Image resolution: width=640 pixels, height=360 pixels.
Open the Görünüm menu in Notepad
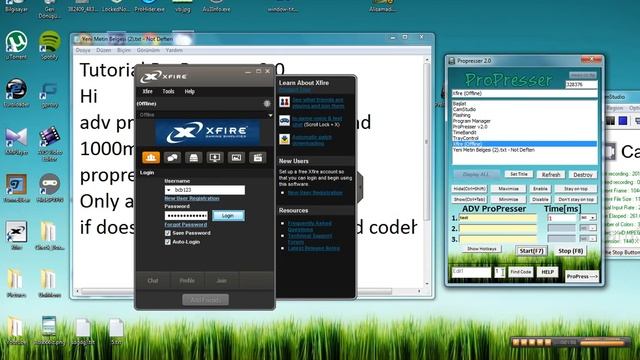click(148, 50)
